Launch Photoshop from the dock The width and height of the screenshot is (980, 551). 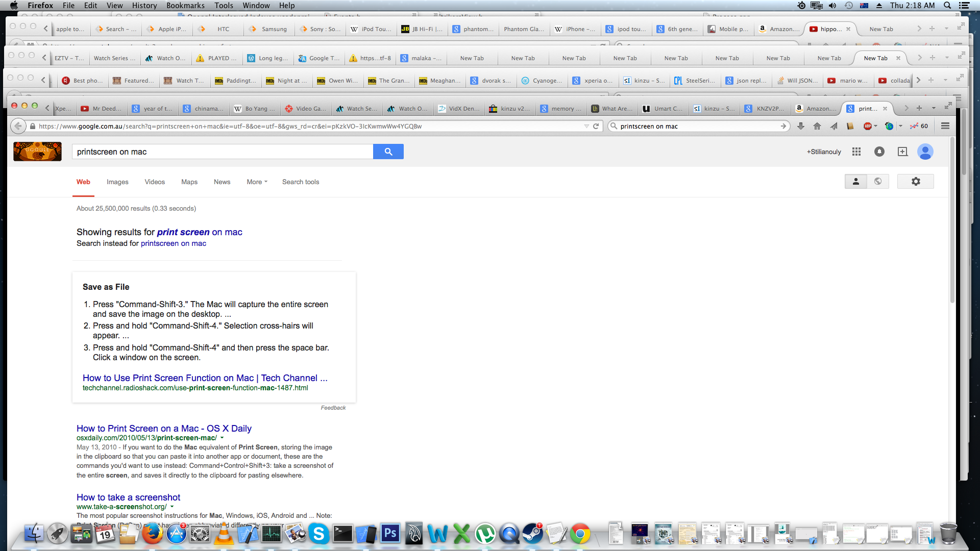click(x=390, y=534)
